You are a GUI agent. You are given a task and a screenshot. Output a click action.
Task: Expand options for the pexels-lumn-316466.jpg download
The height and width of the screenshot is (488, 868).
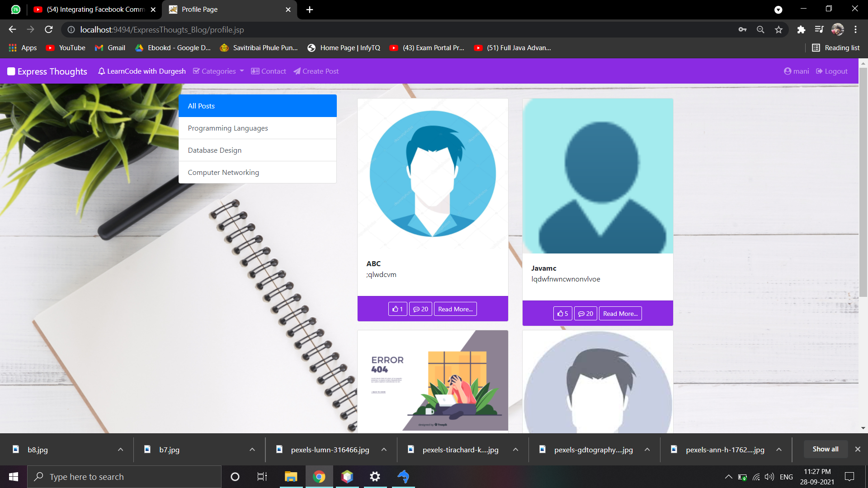pyautogui.click(x=384, y=450)
